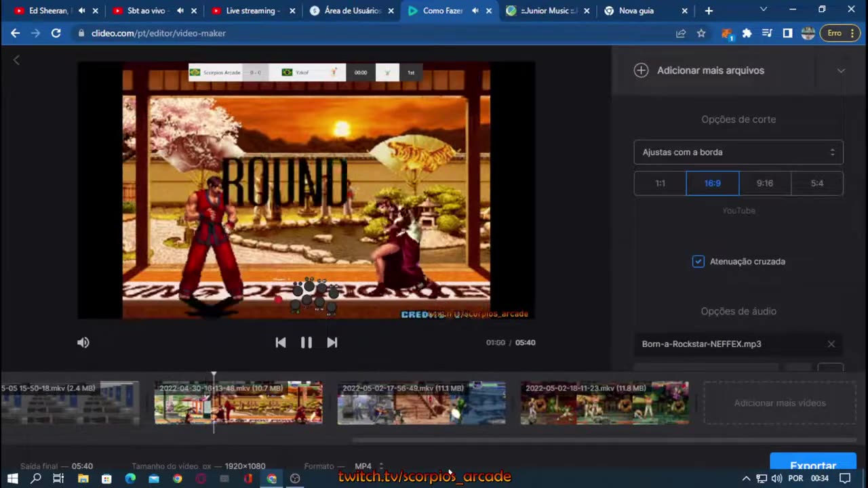Click the timeline horizontal scrollbar

point(604,440)
